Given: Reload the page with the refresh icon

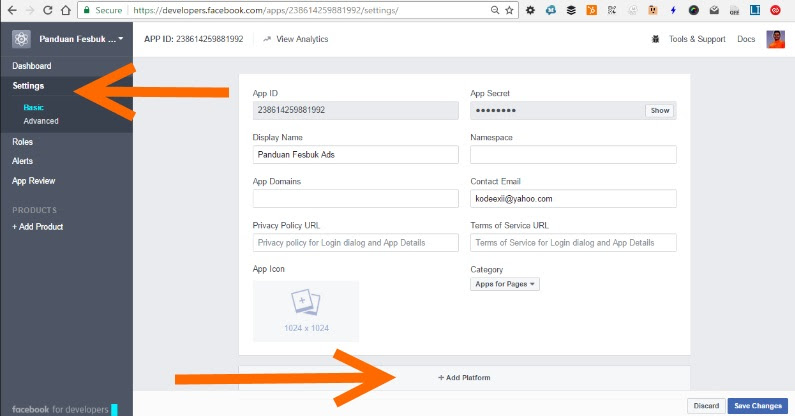Looking at the screenshot, I should click(48, 10).
